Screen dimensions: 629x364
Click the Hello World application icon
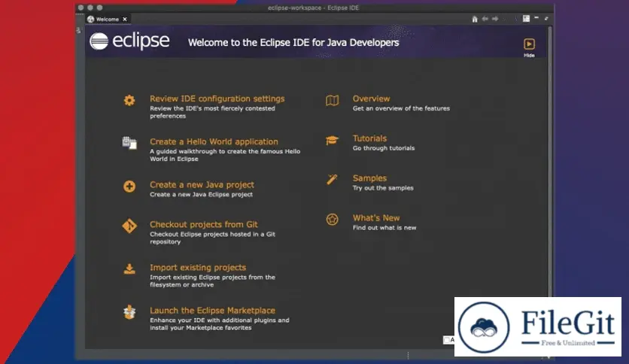coord(129,143)
